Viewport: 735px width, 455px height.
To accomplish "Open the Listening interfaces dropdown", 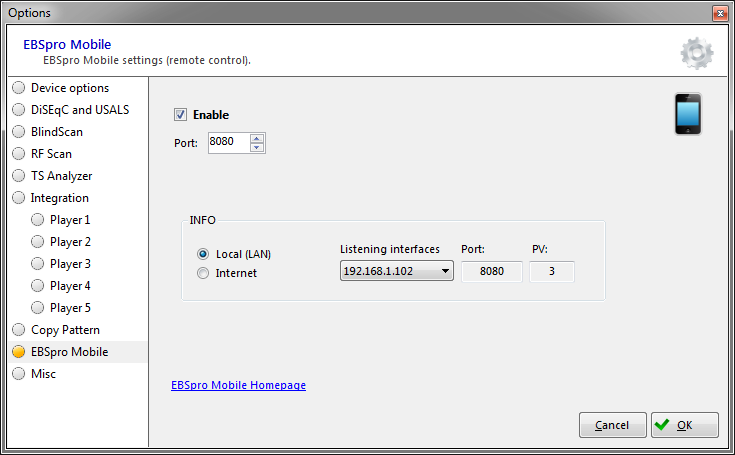I will coord(397,271).
